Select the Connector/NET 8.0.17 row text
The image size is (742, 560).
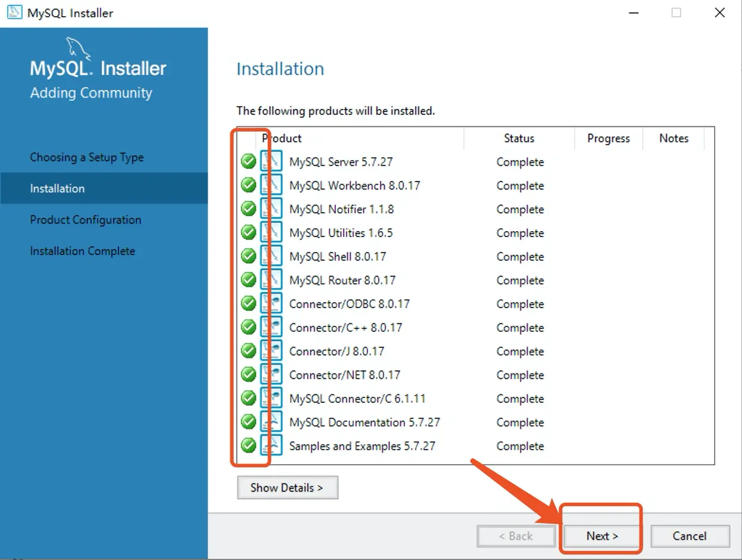(x=344, y=375)
